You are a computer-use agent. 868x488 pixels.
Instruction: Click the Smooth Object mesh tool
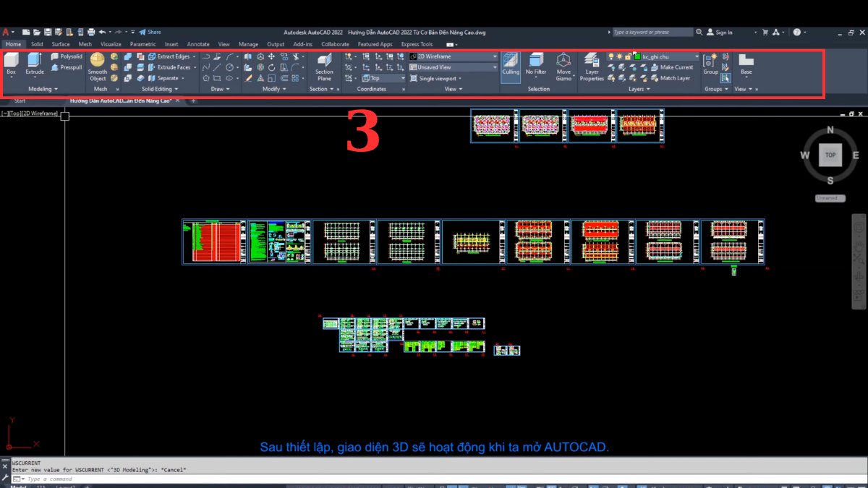click(x=98, y=67)
